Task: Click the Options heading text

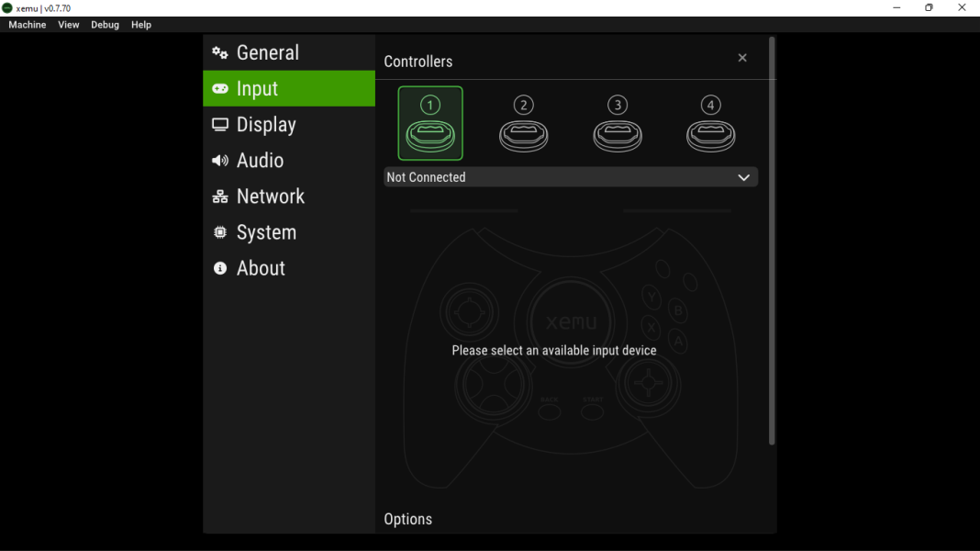Action: click(408, 519)
